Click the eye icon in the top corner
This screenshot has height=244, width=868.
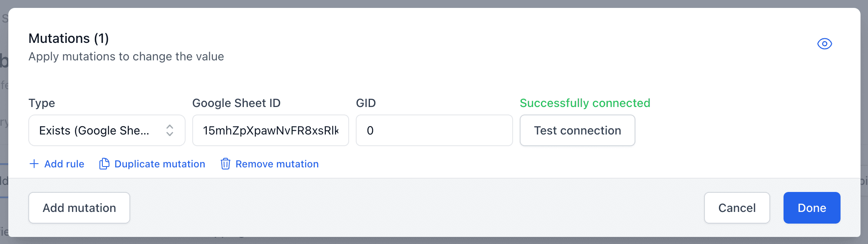pos(825,43)
